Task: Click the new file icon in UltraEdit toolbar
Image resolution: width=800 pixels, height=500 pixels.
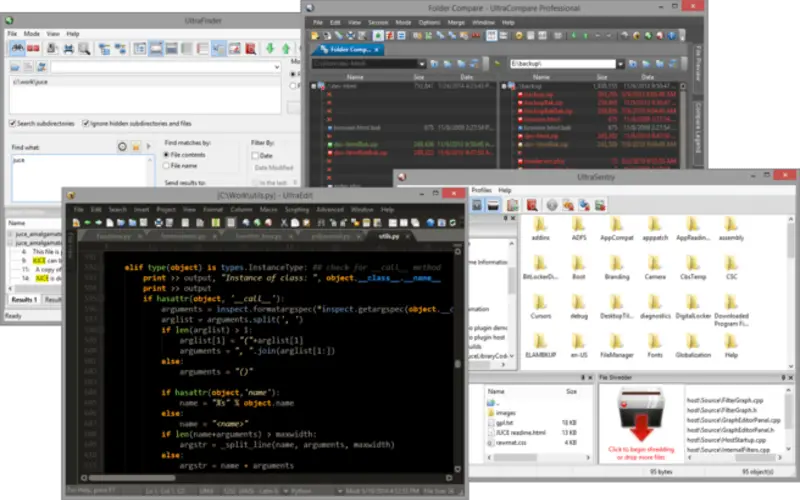Action: pos(110,222)
